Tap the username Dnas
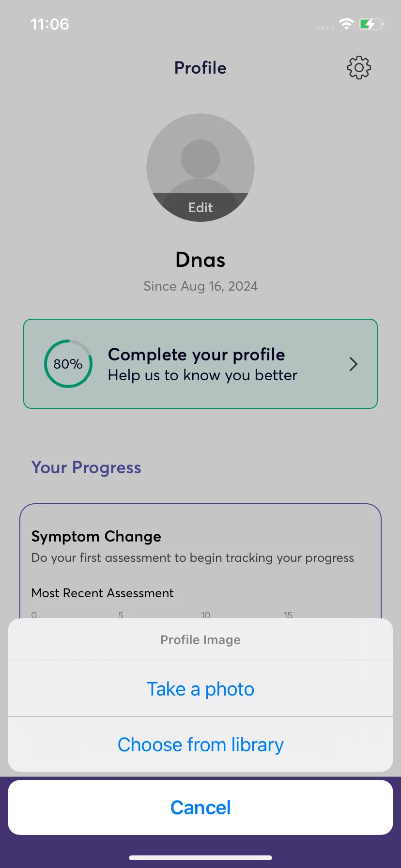 200,260
